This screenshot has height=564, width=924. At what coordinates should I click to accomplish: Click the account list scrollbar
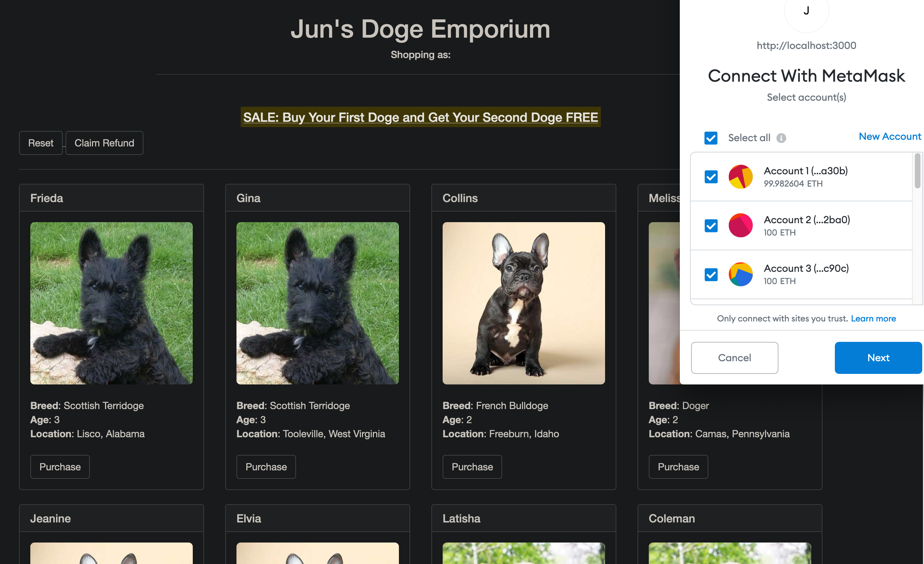click(917, 171)
